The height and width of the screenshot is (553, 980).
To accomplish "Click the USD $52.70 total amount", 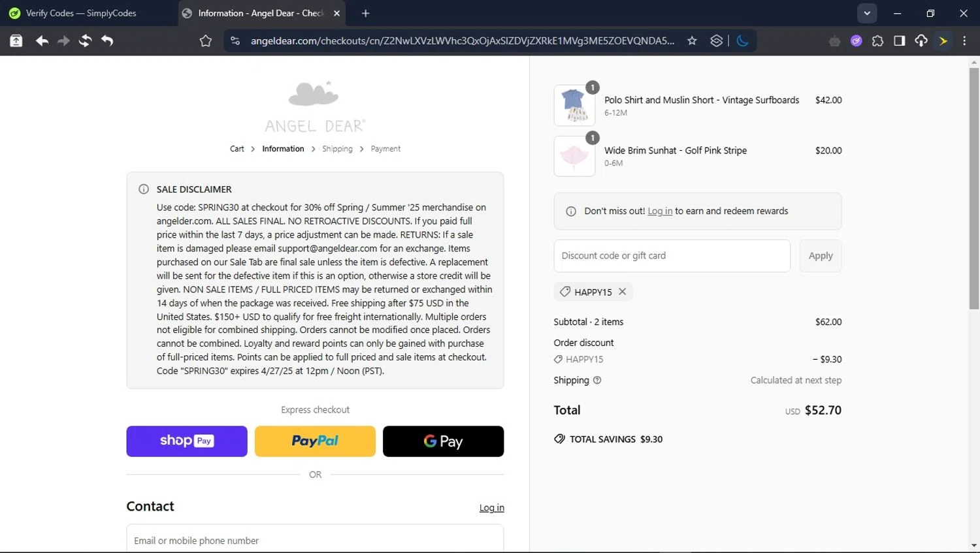I will coord(813,411).
